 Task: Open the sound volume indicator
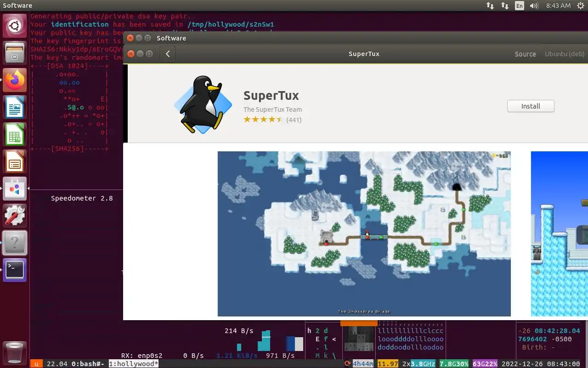coord(534,6)
